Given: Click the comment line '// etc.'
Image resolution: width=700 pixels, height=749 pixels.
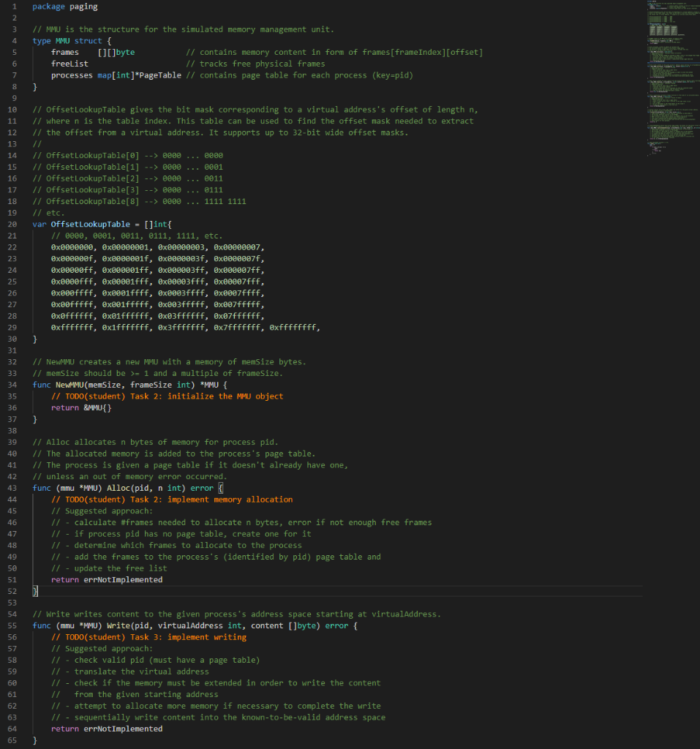Looking at the screenshot, I should (48, 213).
